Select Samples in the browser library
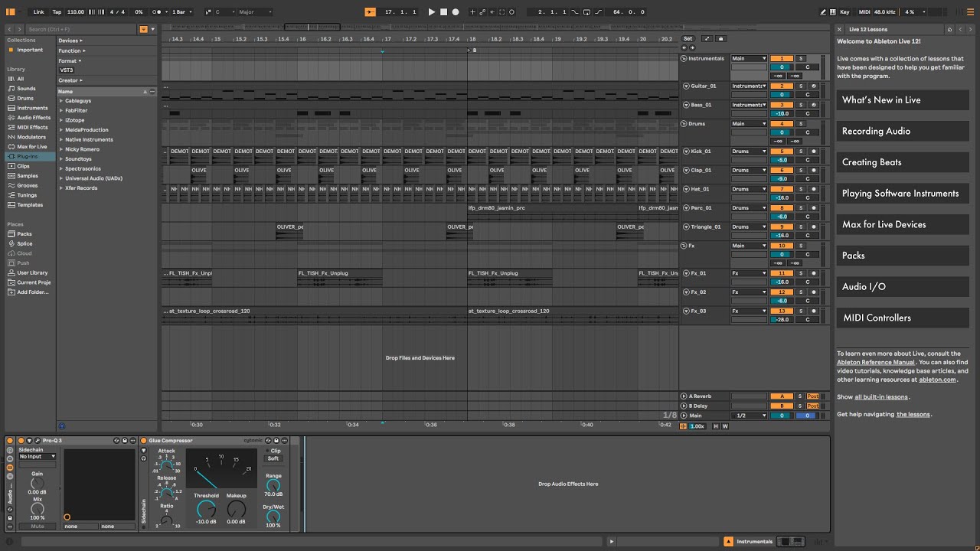Screen dimensions: 980x551 28,175
